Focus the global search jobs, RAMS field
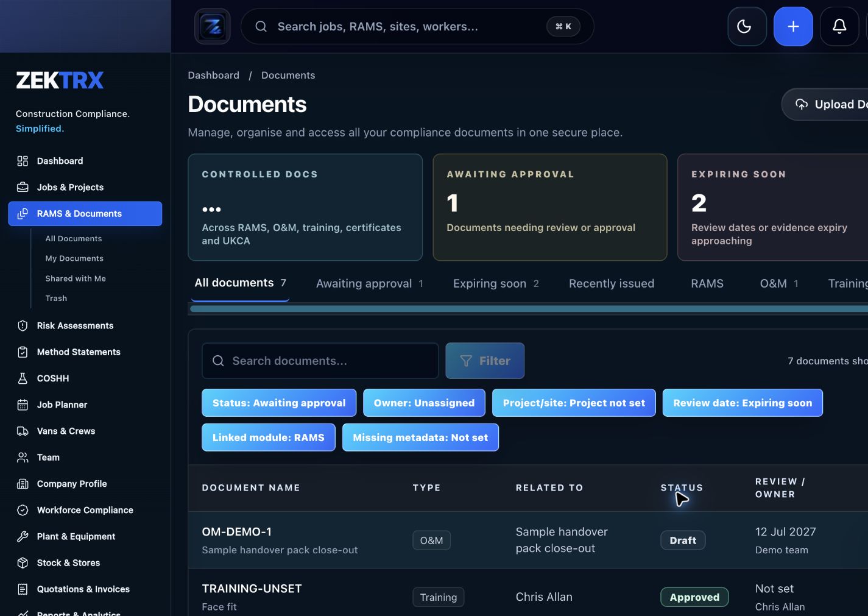 click(417, 26)
